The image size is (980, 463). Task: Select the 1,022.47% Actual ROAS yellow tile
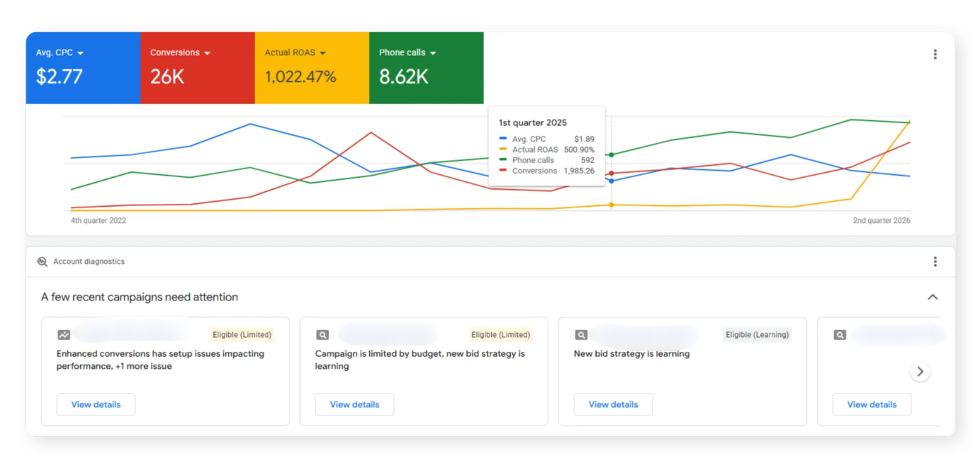(312, 68)
